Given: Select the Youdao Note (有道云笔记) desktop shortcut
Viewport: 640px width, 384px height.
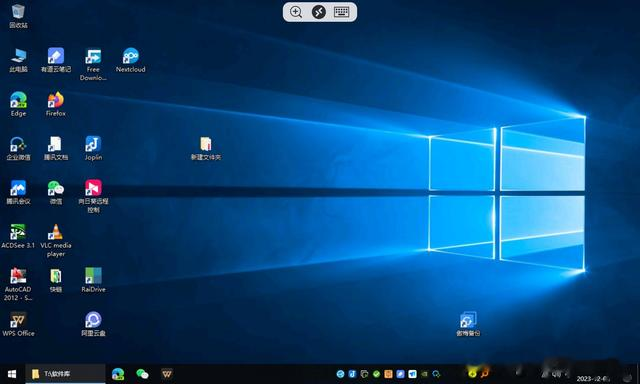Looking at the screenshot, I should pyautogui.click(x=56, y=60).
